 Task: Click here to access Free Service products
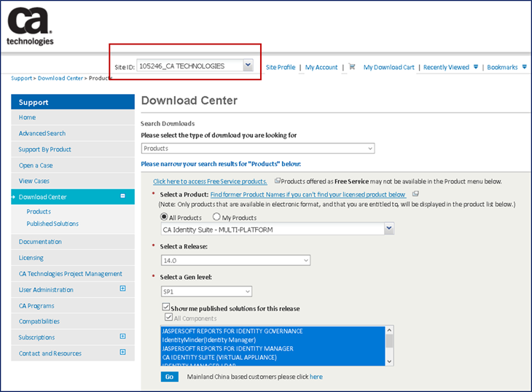(x=210, y=181)
